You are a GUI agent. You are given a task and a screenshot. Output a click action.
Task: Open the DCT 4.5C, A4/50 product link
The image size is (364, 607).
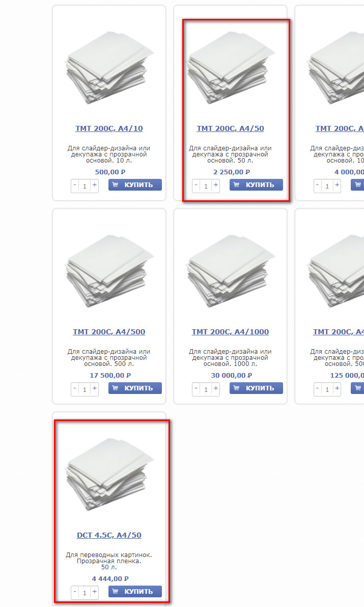tap(109, 535)
